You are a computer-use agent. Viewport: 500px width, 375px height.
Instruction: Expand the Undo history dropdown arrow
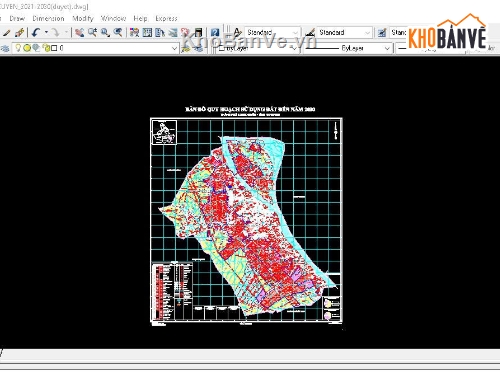[x=46, y=32]
